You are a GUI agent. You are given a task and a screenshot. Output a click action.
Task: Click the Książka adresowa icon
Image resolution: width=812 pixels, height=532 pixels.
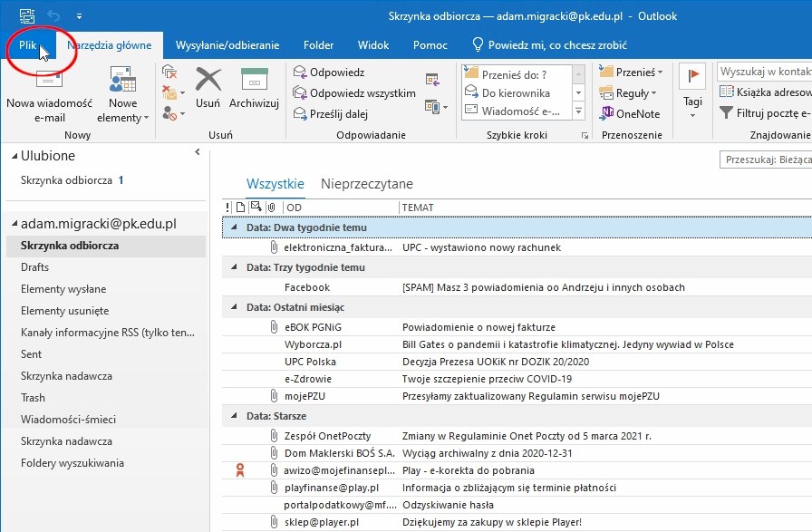(727, 92)
